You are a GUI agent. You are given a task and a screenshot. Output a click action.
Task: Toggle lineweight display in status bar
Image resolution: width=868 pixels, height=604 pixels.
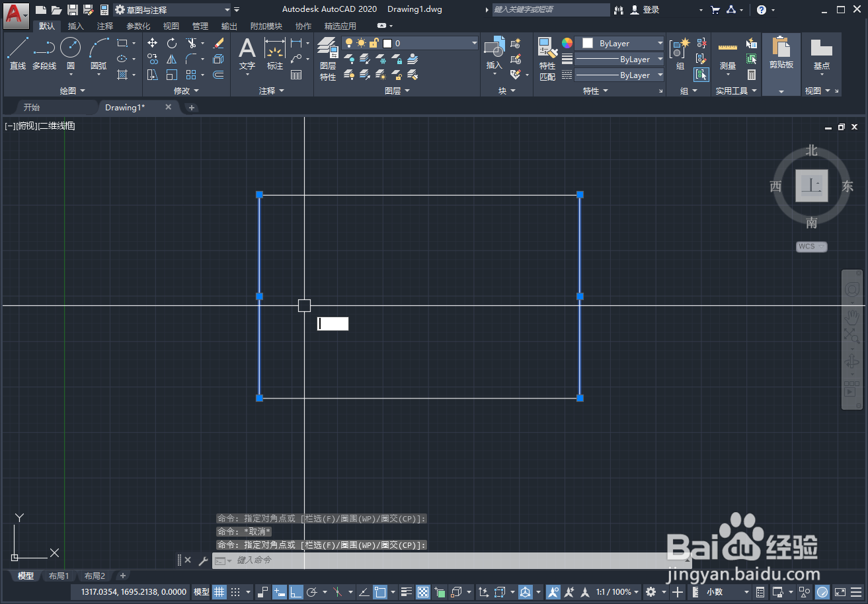[407, 592]
